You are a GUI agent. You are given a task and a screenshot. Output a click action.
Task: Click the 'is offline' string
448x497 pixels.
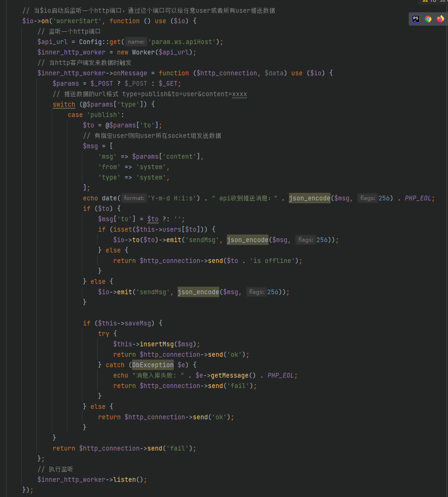pos(272,261)
